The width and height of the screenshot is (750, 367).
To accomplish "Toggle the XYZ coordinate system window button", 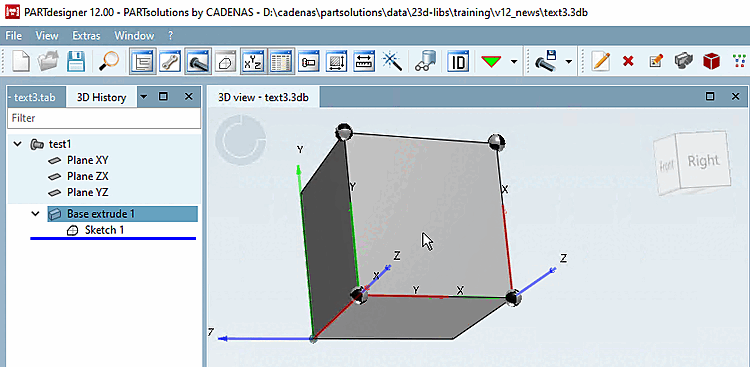I will click(x=253, y=62).
